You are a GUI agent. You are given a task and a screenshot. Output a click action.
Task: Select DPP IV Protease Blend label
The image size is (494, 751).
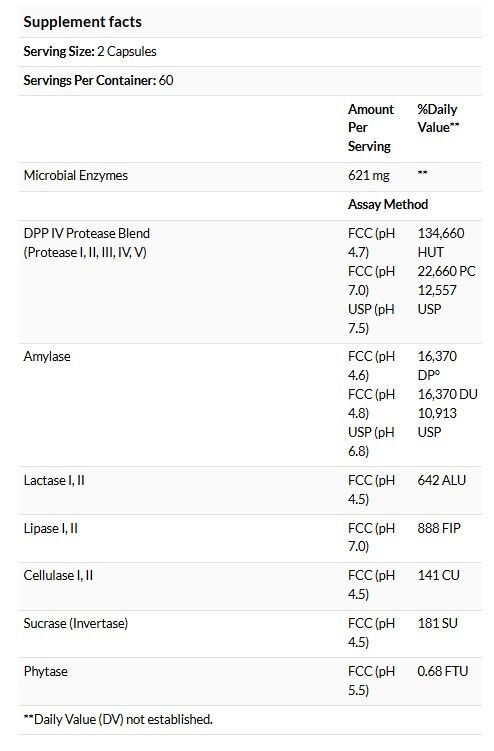tap(87, 233)
